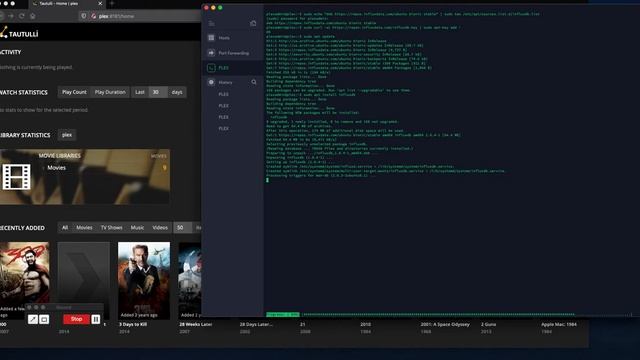Click the Port Forwarding arrow icon
640x360 pixels.
pyautogui.click(x=211, y=53)
